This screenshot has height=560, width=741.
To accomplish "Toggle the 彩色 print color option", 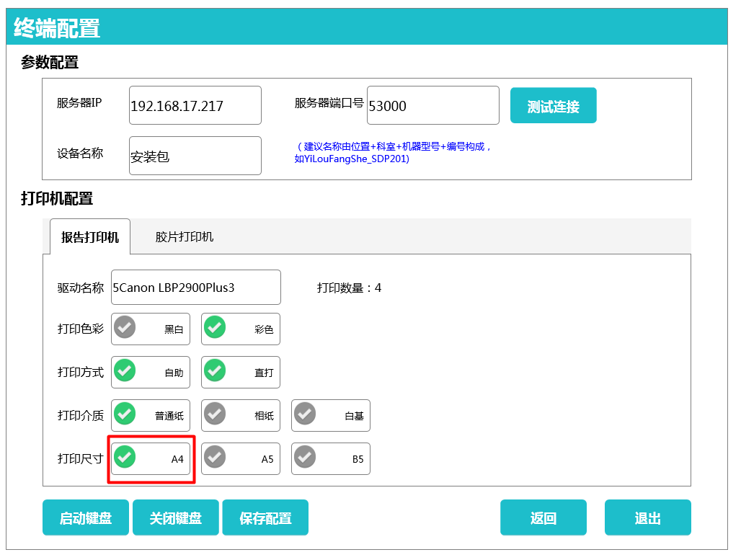I will [241, 329].
